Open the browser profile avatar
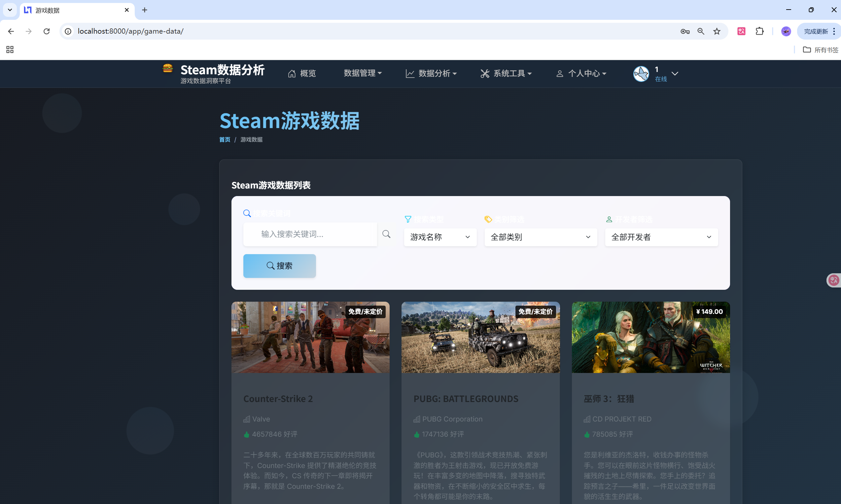The width and height of the screenshot is (841, 504). pos(786,31)
